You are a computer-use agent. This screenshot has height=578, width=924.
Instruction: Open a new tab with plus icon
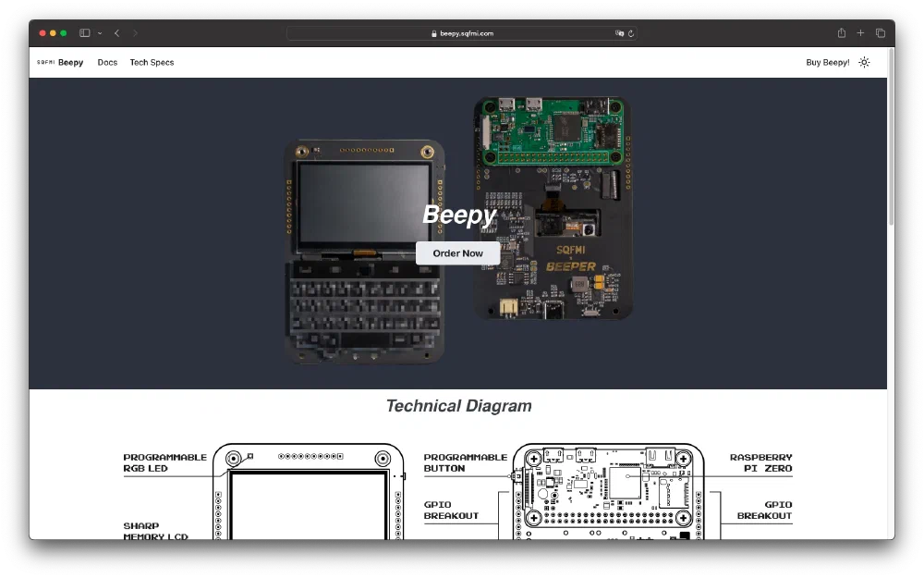(x=860, y=33)
